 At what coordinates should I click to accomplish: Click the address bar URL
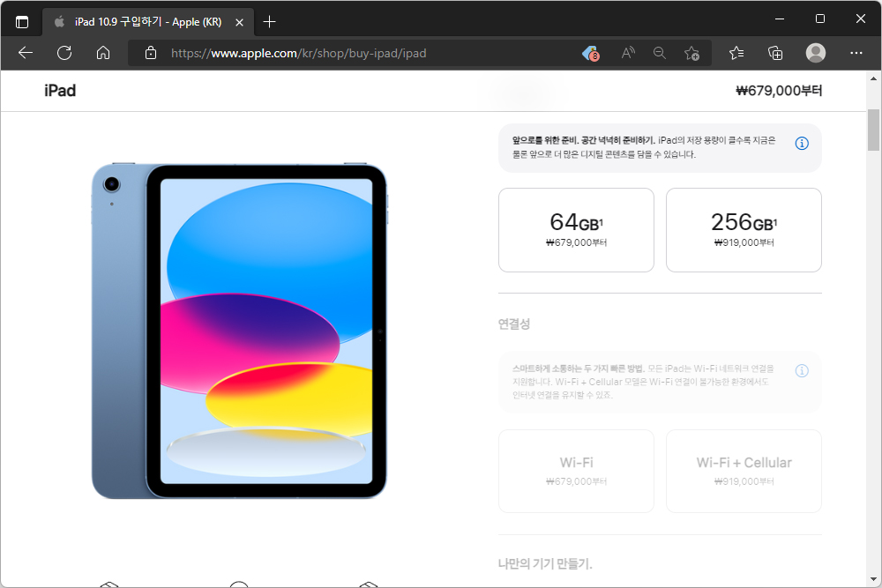coord(298,53)
